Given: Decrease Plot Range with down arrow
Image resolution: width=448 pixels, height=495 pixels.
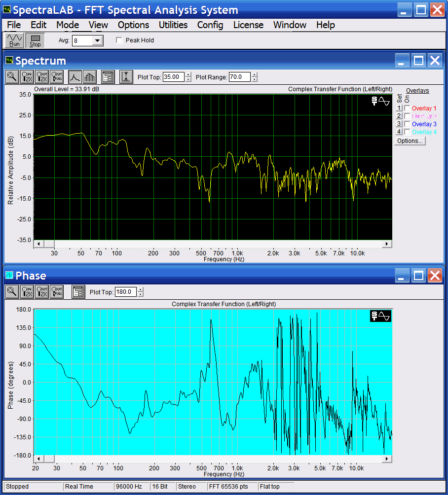Looking at the screenshot, I should click(x=255, y=79).
